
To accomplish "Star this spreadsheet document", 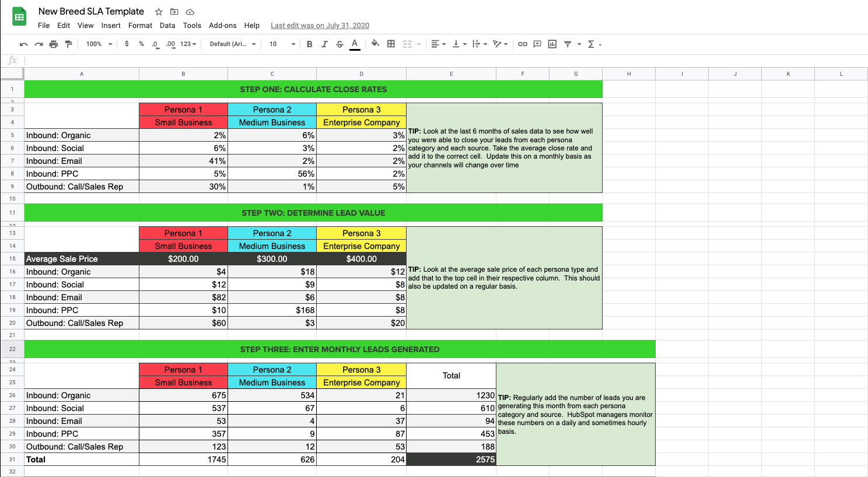I will tap(159, 12).
